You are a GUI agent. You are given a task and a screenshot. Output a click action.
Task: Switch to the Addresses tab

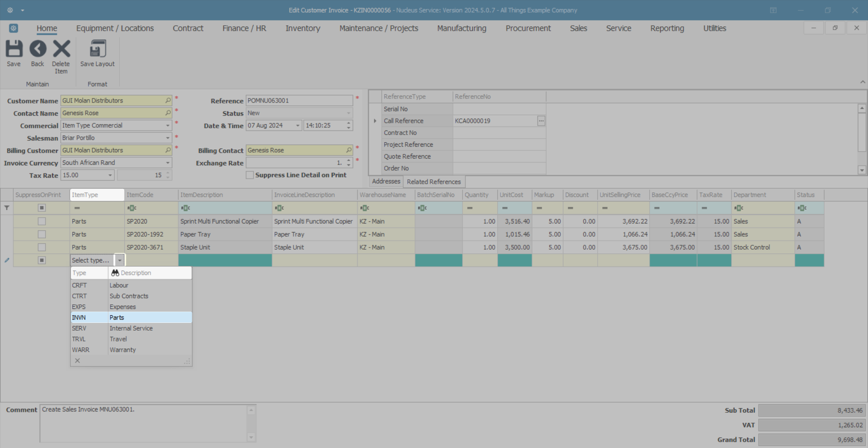386,182
